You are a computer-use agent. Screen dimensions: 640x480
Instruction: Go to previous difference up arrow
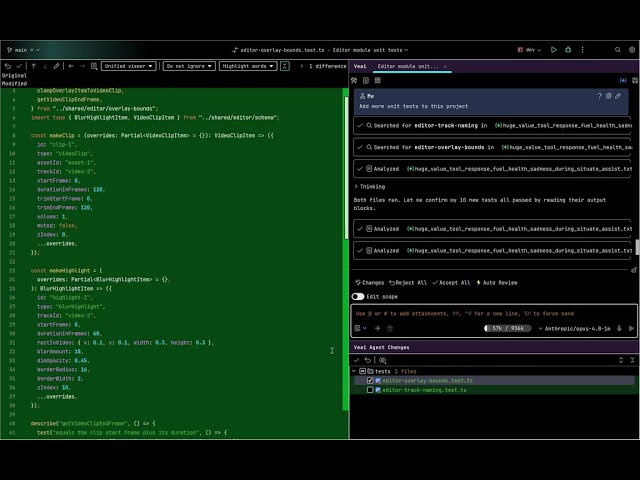[x=34, y=66]
